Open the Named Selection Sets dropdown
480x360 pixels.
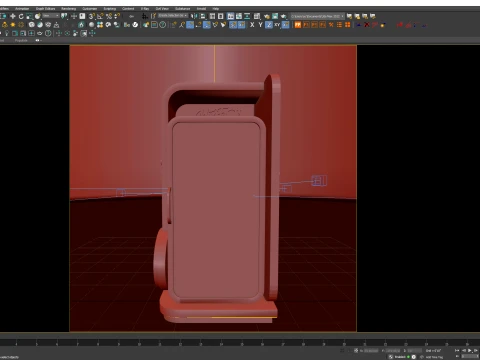[173, 16]
